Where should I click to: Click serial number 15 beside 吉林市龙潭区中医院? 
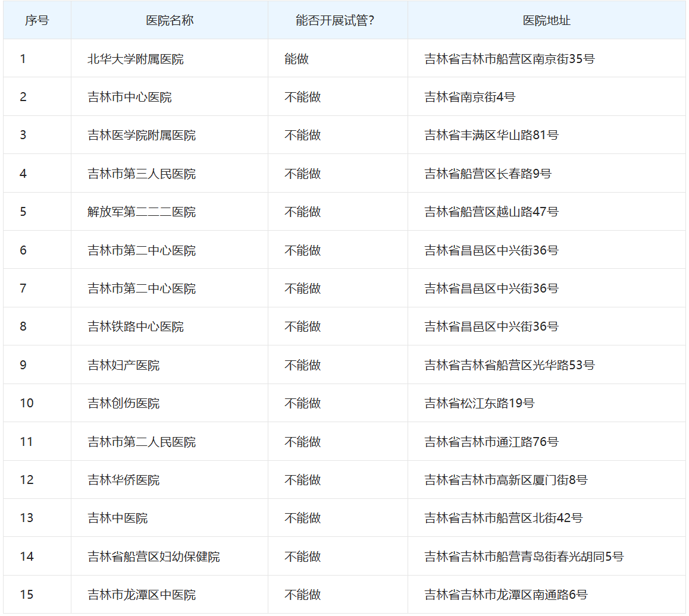(x=27, y=595)
